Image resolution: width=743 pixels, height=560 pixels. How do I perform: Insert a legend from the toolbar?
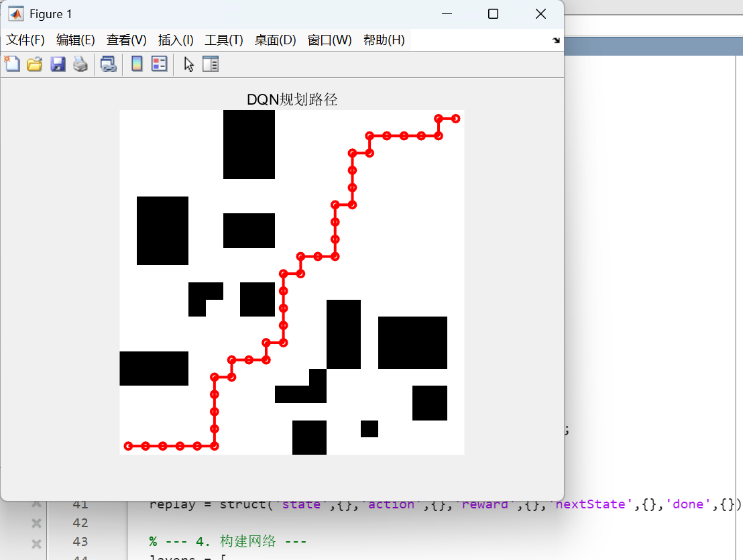click(x=159, y=64)
